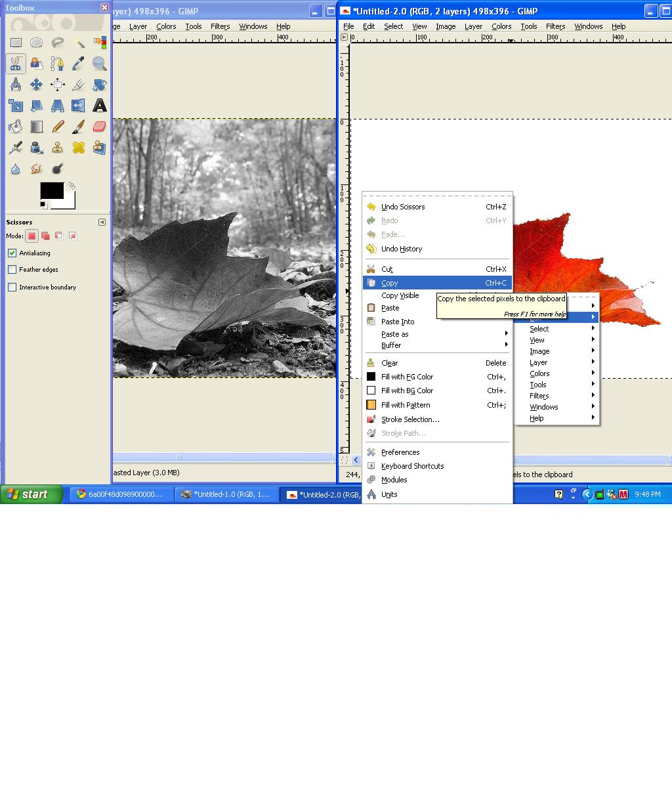Switch to Untitled-1.0 taskbar button
The image size is (672, 785).
226,494
